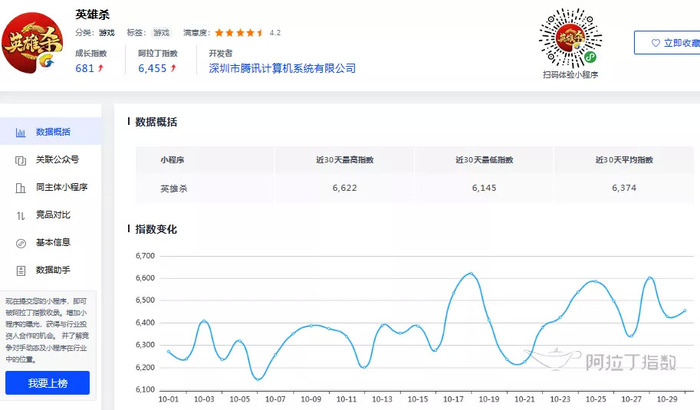700x410 pixels.
Task: Click the average index value 6,374
Action: 624,188
